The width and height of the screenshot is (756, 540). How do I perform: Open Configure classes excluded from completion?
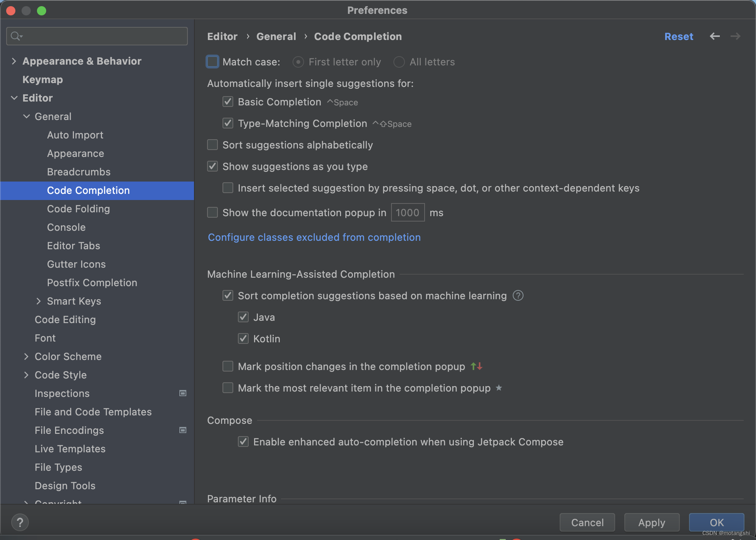coord(314,237)
